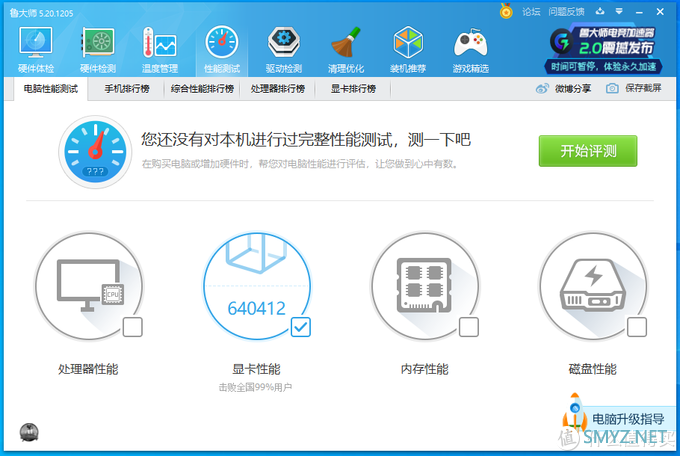Click the disk drive circle icon
This screenshot has height=456, width=680.
[x=593, y=286]
